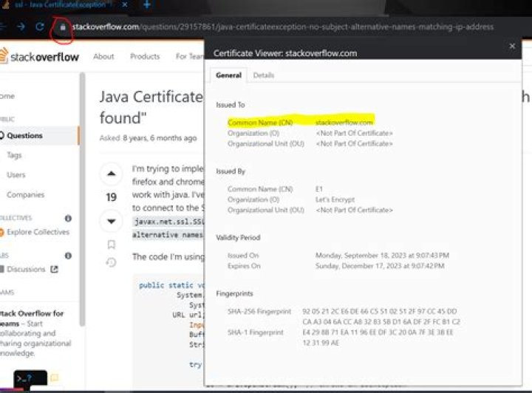Click the vote count 19

[112, 197]
